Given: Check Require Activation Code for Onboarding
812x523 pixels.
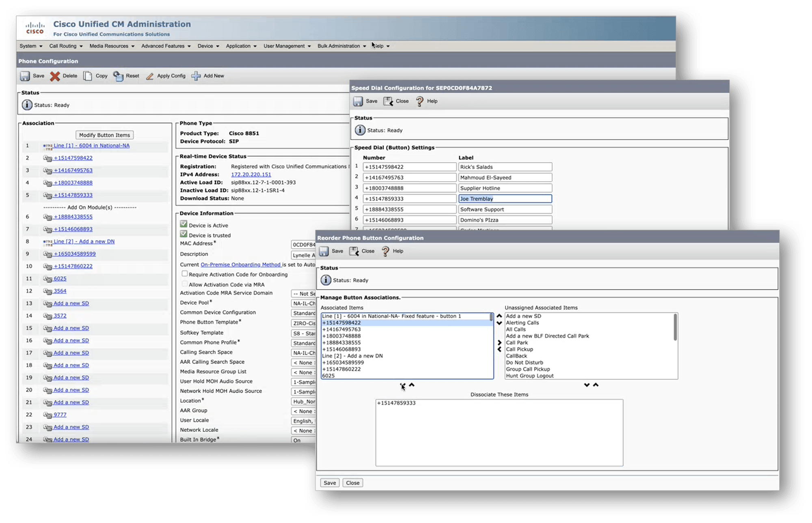Looking at the screenshot, I should point(185,274).
